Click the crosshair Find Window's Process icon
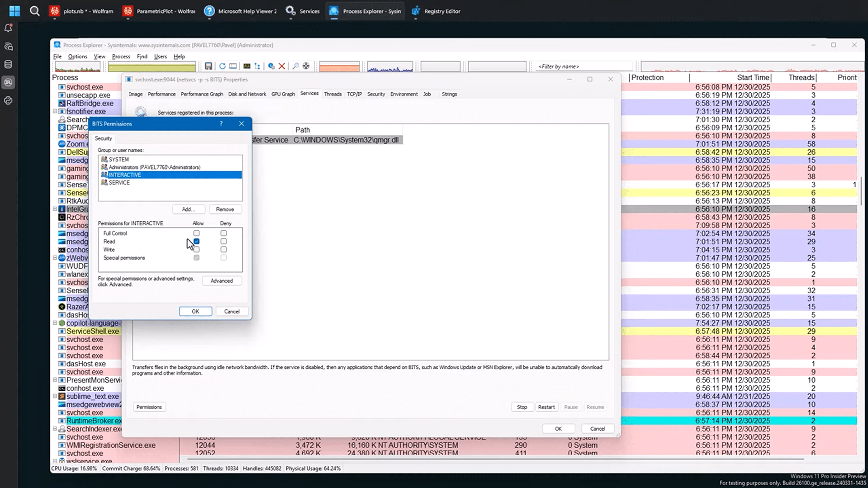The width and height of the screenshot is (868, 488). [306, 66]
